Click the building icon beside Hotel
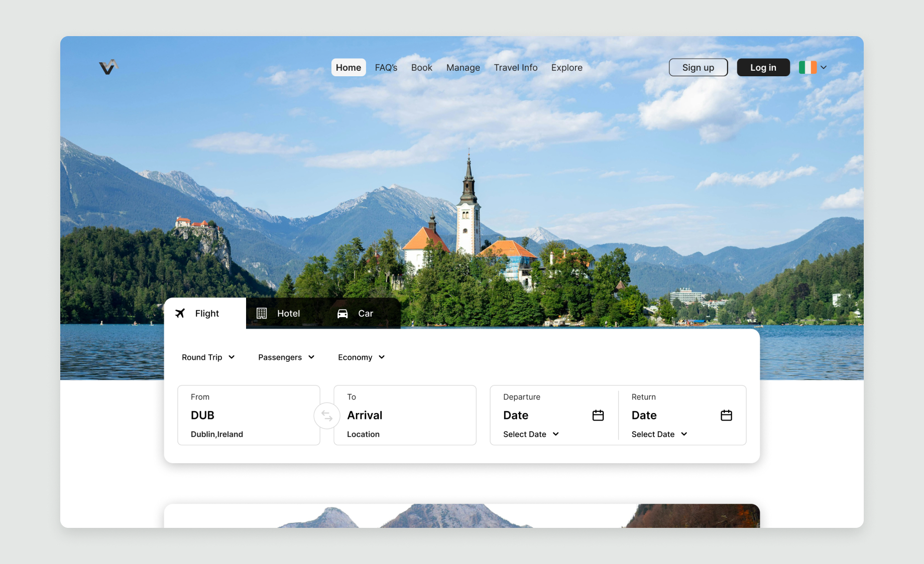924x564 pixels. [262, 313]
